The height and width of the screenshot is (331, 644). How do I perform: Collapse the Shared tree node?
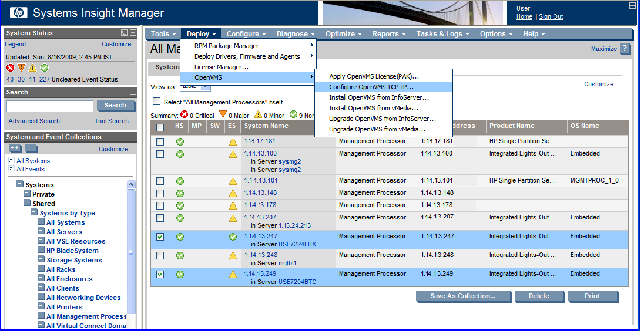[x=27, y=203]
